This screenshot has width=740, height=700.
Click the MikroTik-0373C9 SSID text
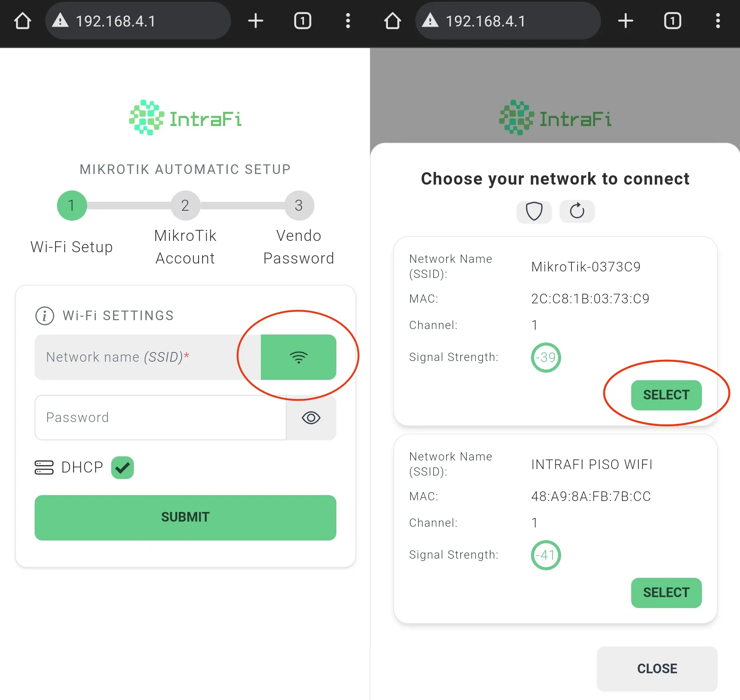586,267
